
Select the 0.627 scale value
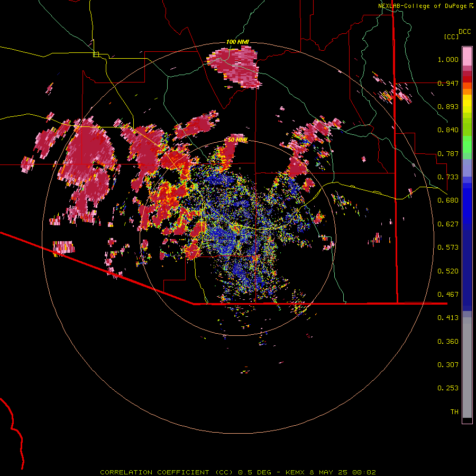[448, 224]
